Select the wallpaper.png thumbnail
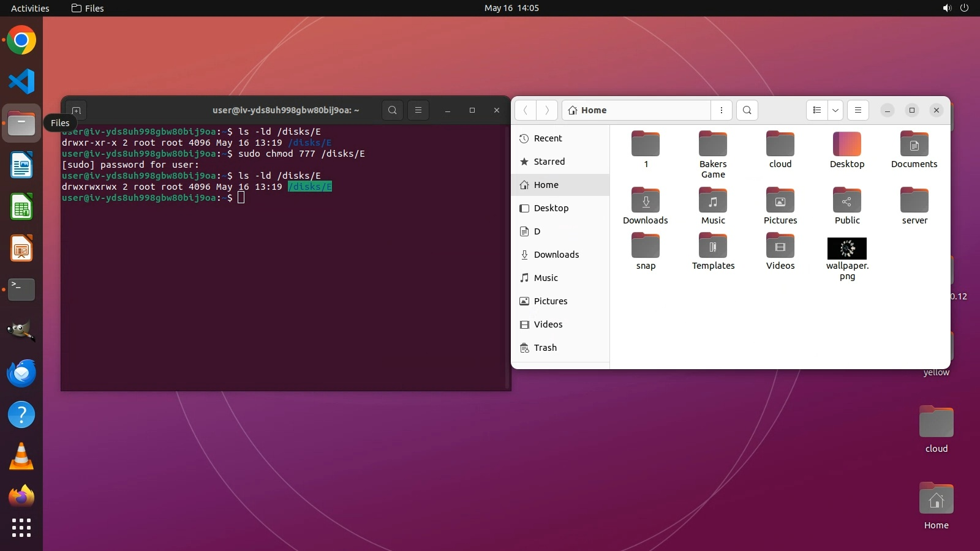 point(847,249)
